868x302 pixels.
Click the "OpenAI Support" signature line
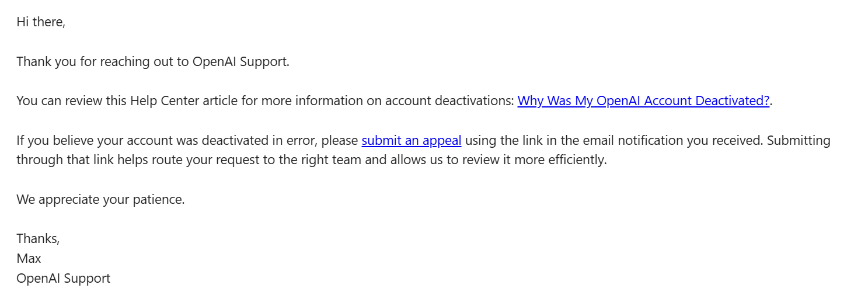(63, 278)
